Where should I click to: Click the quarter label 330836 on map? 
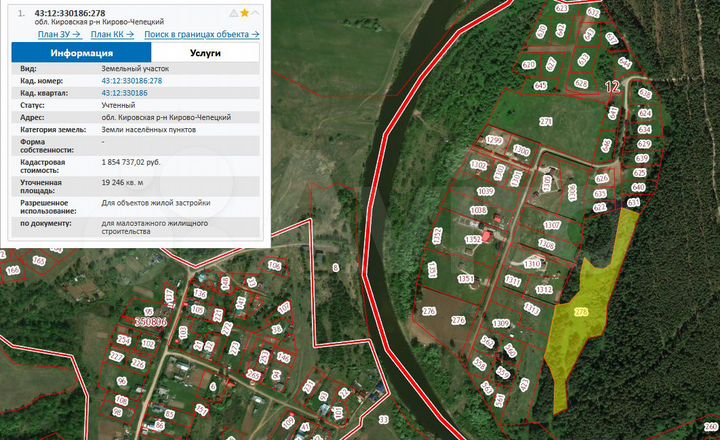pyautogui.click(x=150, y=321)
